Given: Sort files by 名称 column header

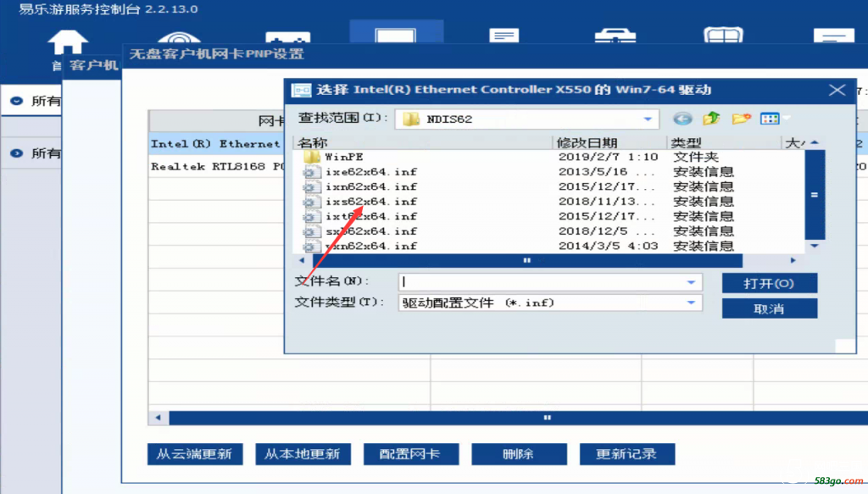Looking at the screenshot, I should 423,142.
